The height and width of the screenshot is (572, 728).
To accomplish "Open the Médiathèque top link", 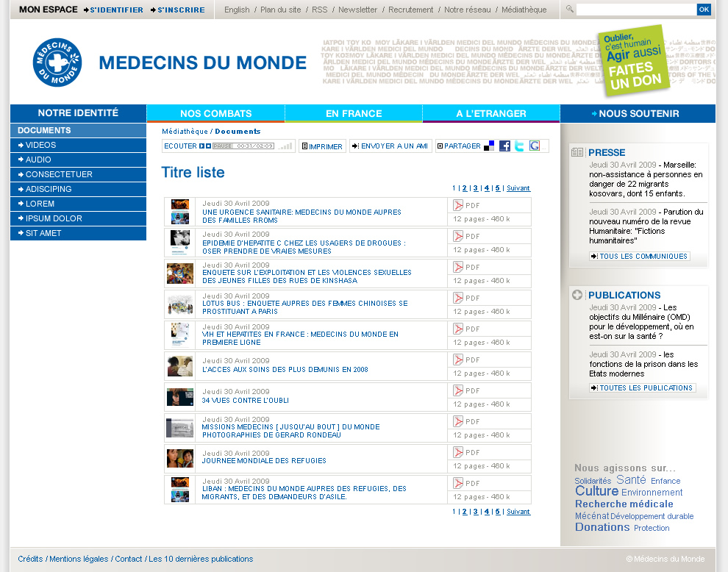I will [x=524, y=10].
